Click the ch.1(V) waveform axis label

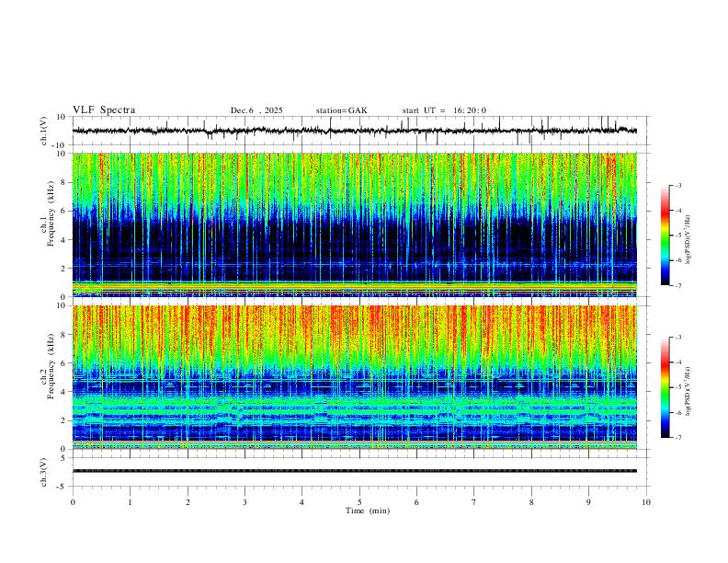44,131
